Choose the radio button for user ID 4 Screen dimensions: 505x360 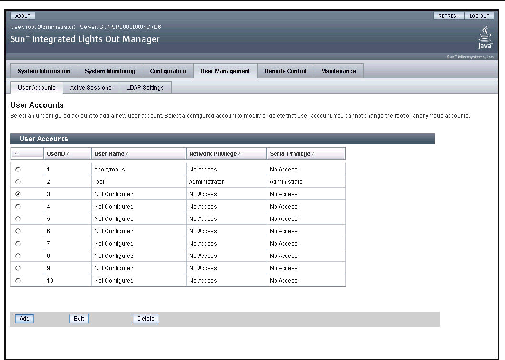pyautogui.click(x=18, y=206)
